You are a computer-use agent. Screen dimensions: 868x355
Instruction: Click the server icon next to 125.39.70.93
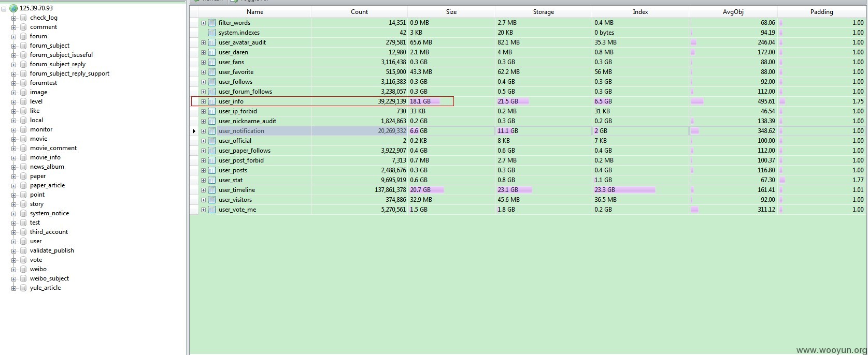click(x=13, y=8)
